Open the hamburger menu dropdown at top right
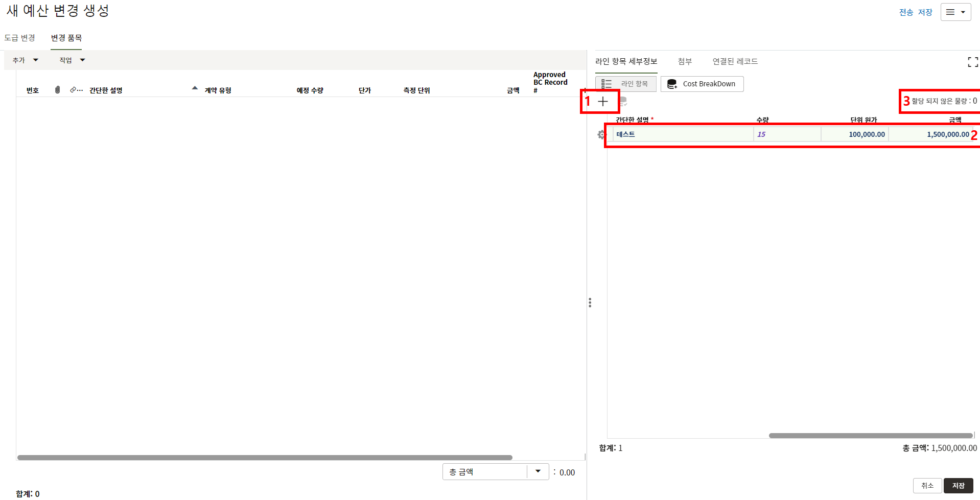The image size is (980, 500). pyautogui.click(x=955, y=12)
